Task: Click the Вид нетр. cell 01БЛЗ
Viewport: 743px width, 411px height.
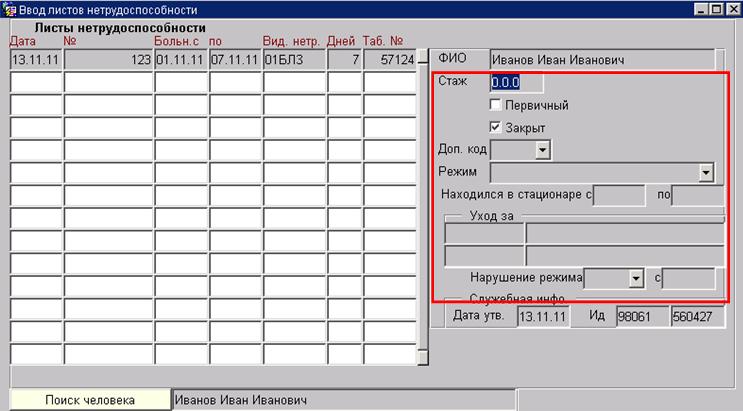Action: (294, 60)
